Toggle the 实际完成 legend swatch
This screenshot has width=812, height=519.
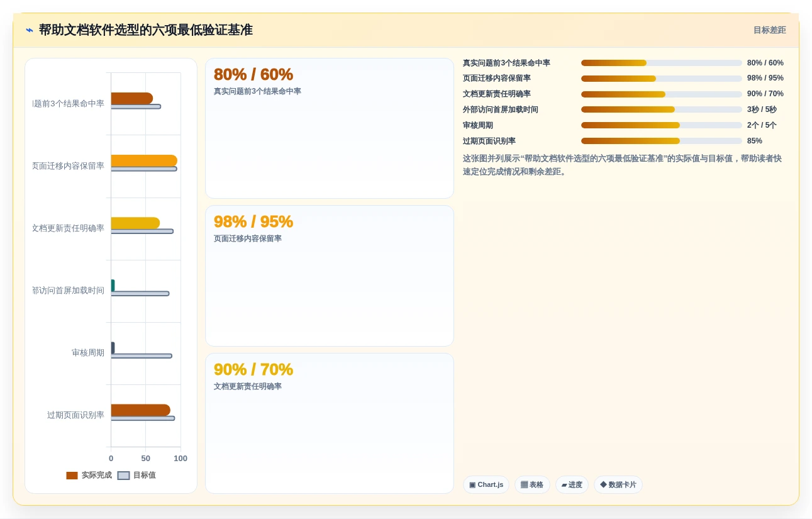(72, 476)
